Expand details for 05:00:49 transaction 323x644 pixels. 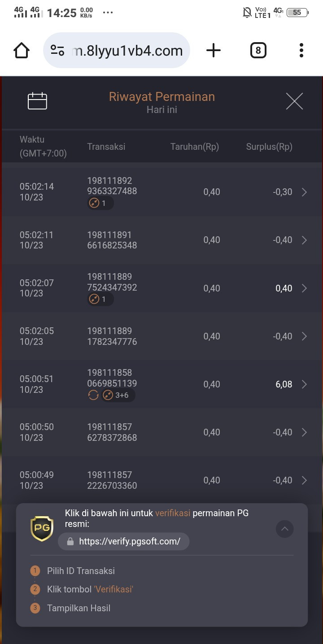[304, 480]
